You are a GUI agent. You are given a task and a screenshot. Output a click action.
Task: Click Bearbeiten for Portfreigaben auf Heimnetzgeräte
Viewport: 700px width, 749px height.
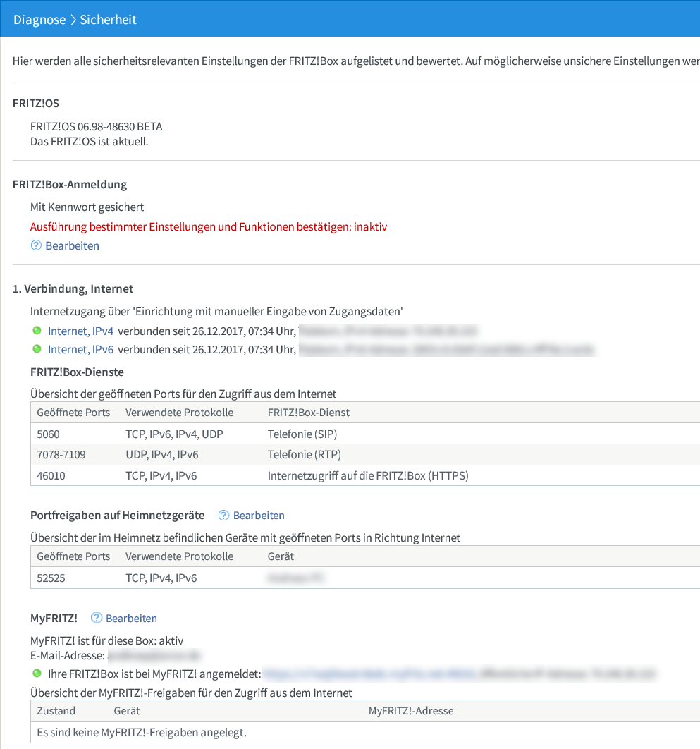click(x=259, y=516)
